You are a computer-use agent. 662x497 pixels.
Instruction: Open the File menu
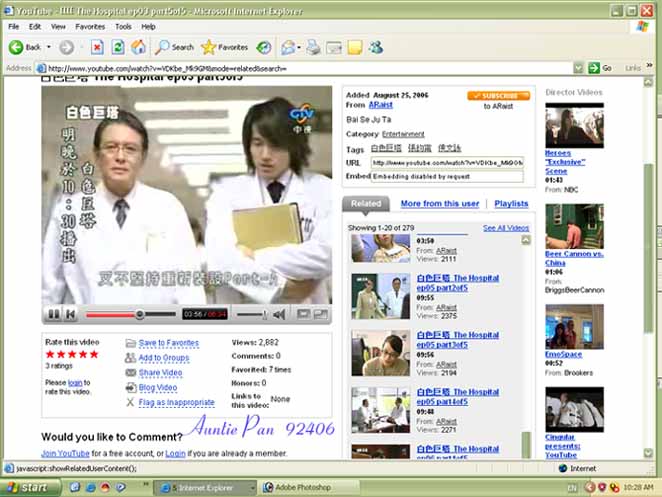point(14,27)
